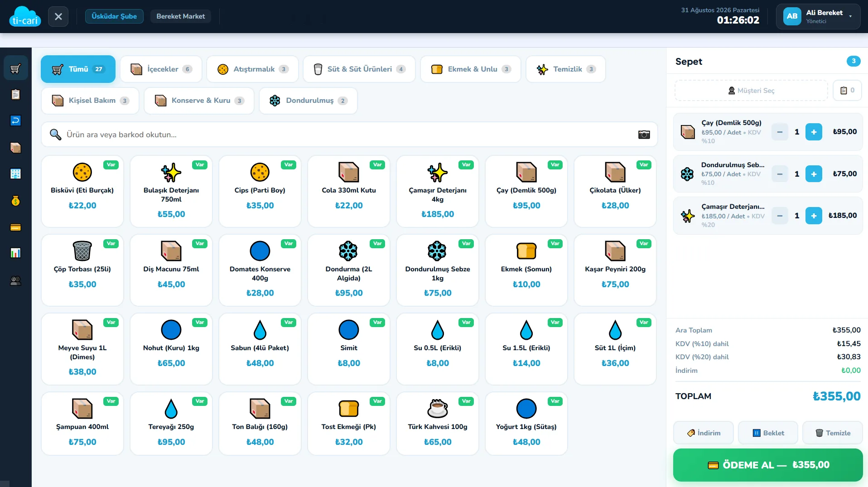Viewport: 868px width, 487px height.
Task: Click the Müşteri Seç customer selector
Action: click(751, 90)
